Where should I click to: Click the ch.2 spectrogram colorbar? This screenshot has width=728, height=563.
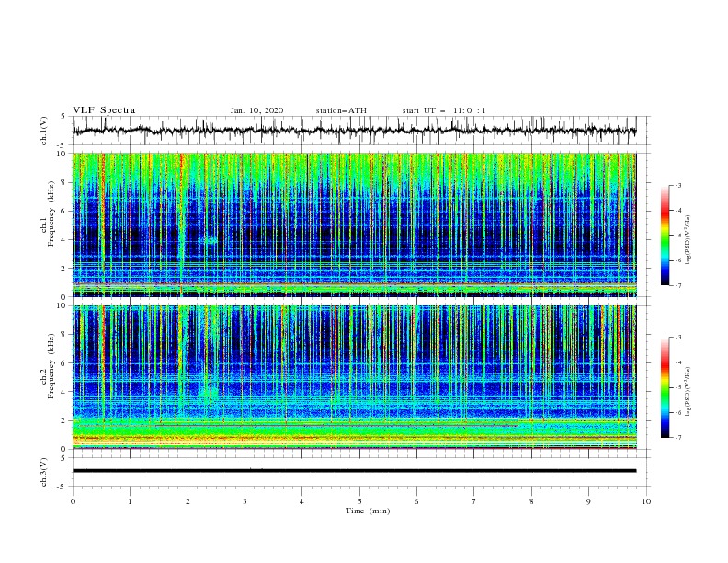665,387
